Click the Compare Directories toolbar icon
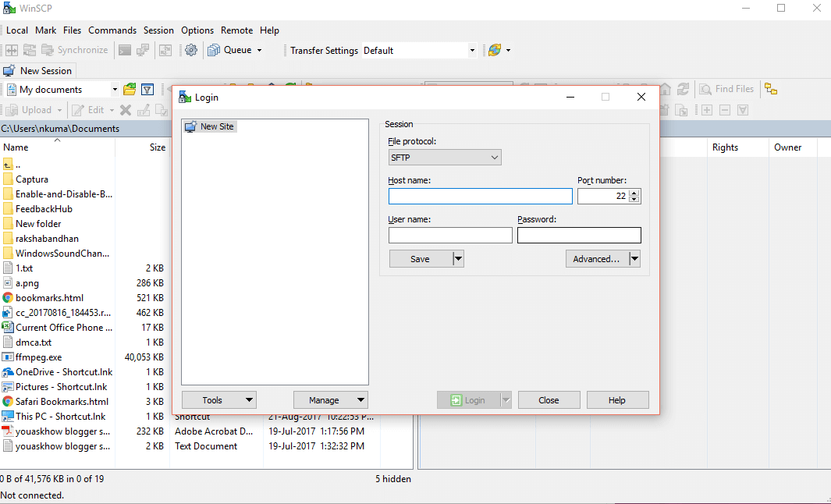 pos(12,51)
